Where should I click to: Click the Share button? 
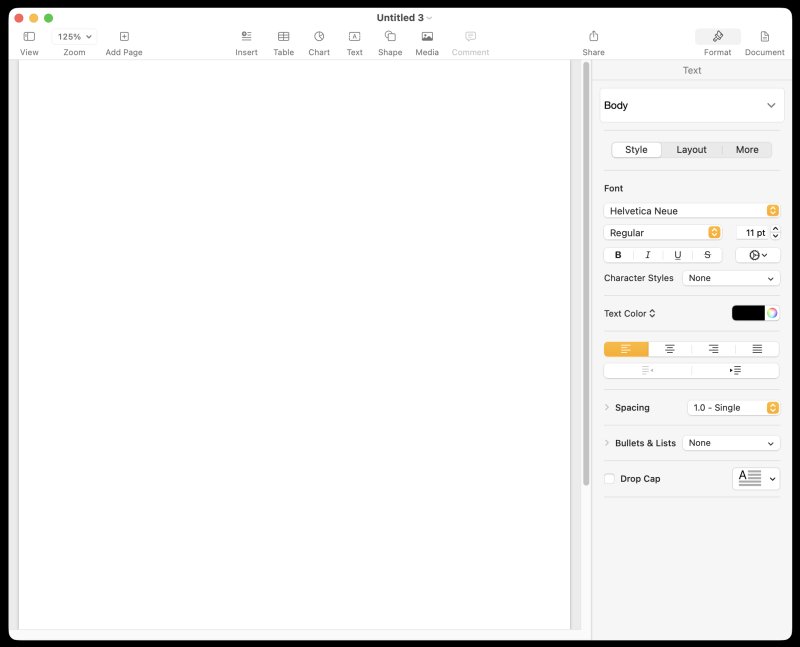pyautogui.click(x=593, y=37)
